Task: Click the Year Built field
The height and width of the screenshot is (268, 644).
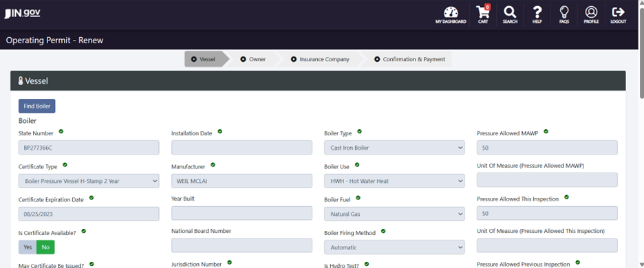Action: pos(241,213)
